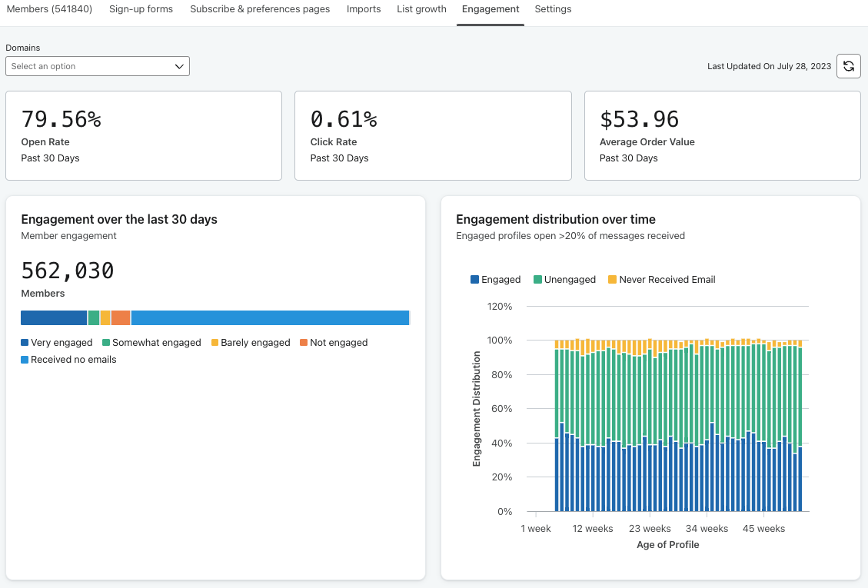
Task: Click the orange Not engaged bar segment
Action: click(x=121, y=318)
